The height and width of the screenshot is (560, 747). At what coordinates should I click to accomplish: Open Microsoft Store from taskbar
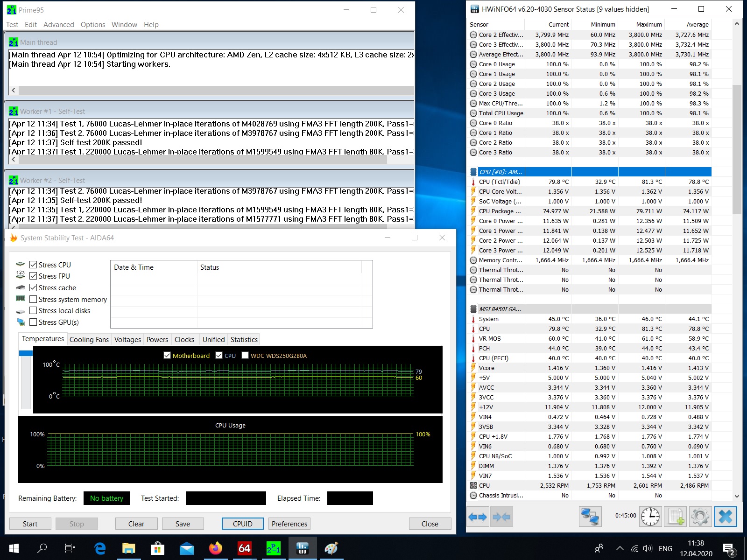coord(157,548)
